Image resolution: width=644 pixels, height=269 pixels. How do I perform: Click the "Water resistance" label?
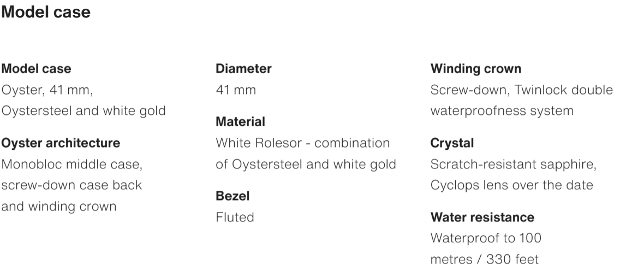coord(482,218)
